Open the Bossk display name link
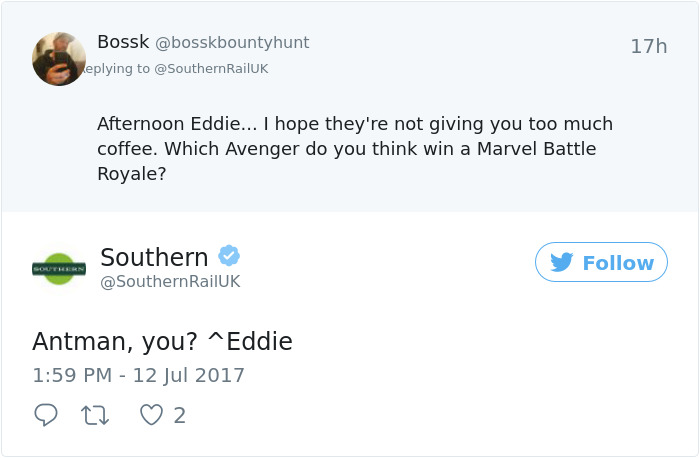This screenshot has width=700, height=458. pyautogui.click(x=123, y=42)
